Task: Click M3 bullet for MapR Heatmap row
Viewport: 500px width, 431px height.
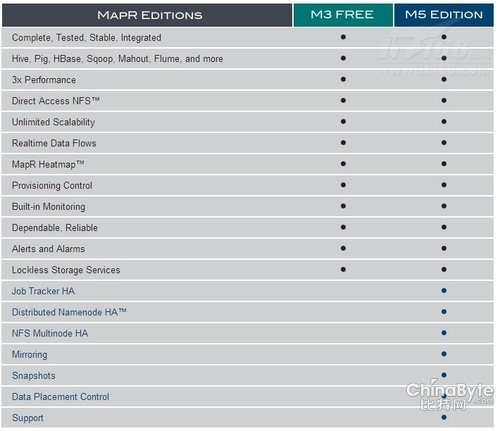Action: [343, 164]
